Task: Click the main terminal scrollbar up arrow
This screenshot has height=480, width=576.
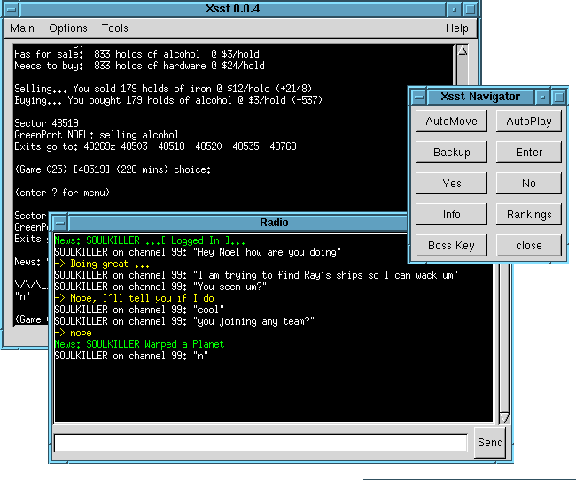Action: pos(462,51)
